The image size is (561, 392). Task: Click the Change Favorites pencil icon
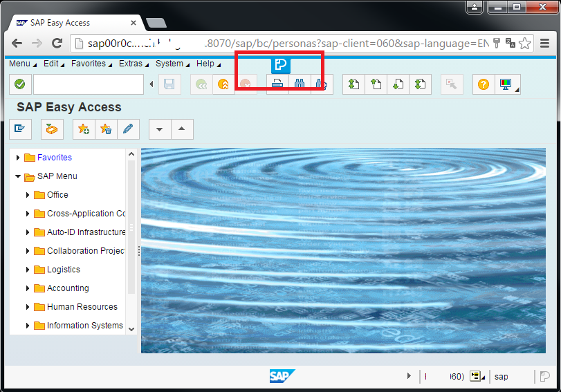coord(128,129)
